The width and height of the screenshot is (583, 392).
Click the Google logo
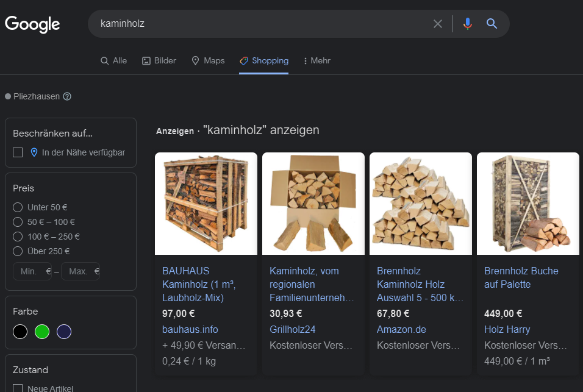pyautogui.click(x=32, y=24)
